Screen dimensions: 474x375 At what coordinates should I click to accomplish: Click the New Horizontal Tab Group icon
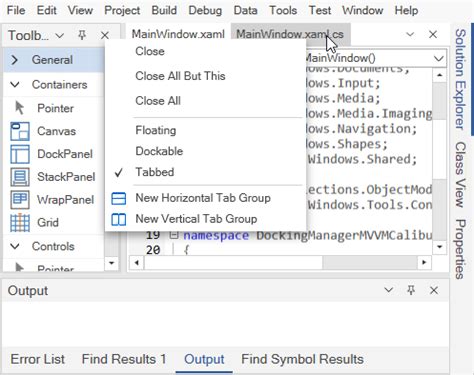[118, 198]
